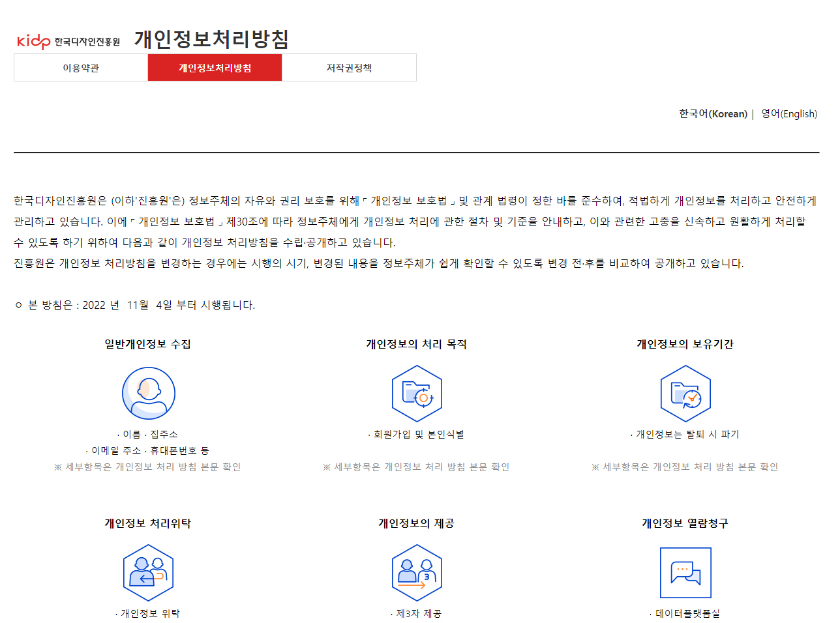Click the 개인정보 처리위탁 heading
The width and height of the screenshot is (840, 623).
pyautogui.click(x=148, y=523)
